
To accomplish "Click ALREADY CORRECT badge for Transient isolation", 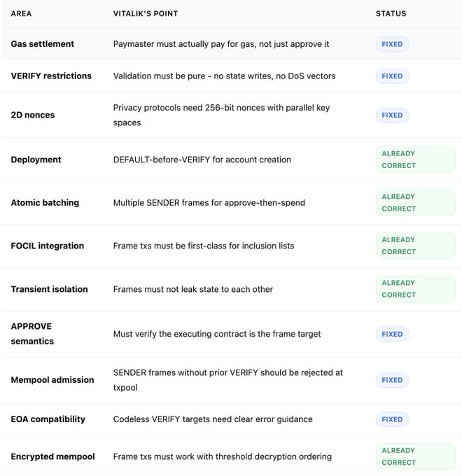I will pyautogui.click(x=415, y=289).
